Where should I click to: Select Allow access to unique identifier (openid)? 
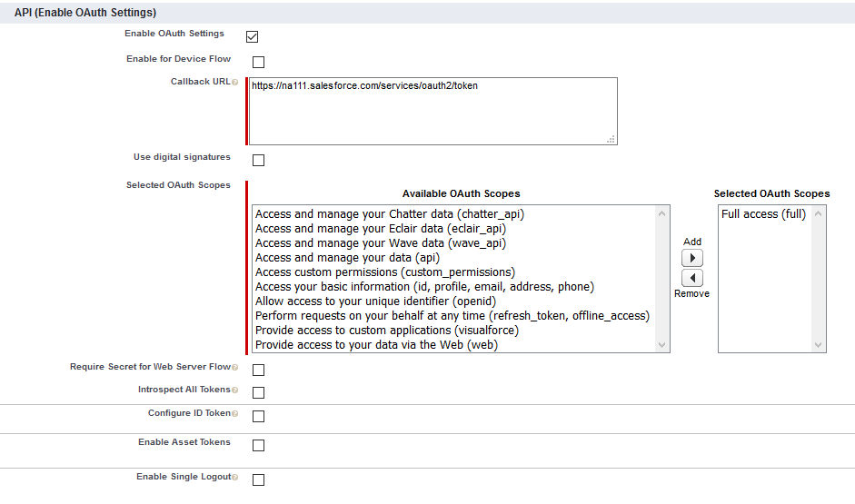(x=375, y=301)
